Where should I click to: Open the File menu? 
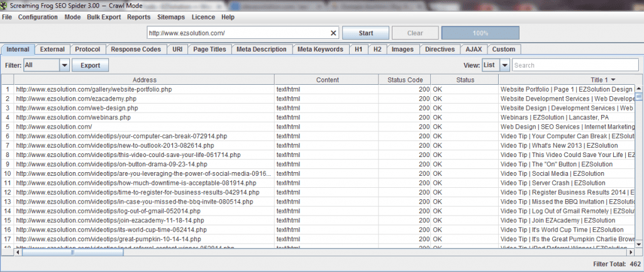7,17
